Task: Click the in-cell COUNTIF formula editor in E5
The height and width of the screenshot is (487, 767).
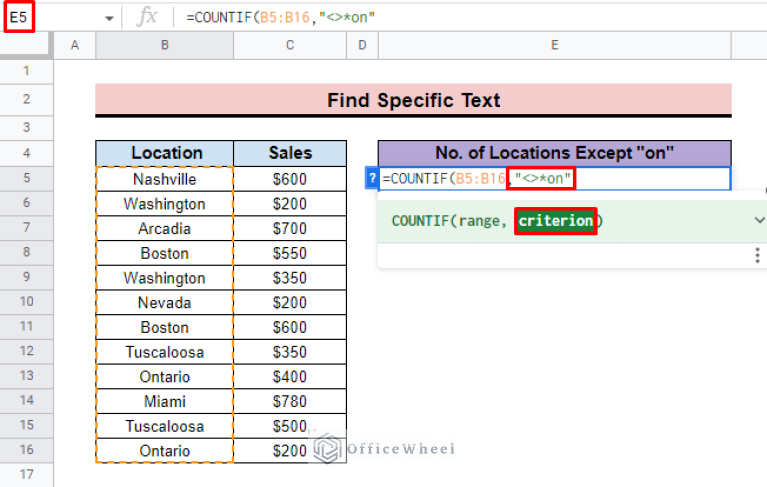Action: pyautogui.click(x=555, y=178)
